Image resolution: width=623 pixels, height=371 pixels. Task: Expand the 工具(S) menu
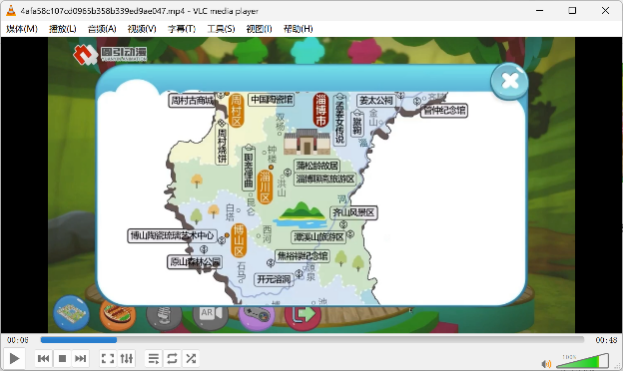[x=221, y=29]
